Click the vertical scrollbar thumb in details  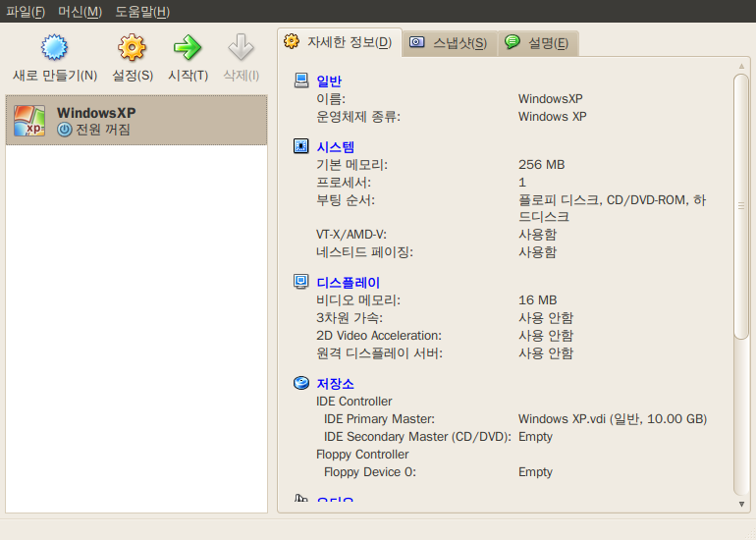click(x=741, y=206)
